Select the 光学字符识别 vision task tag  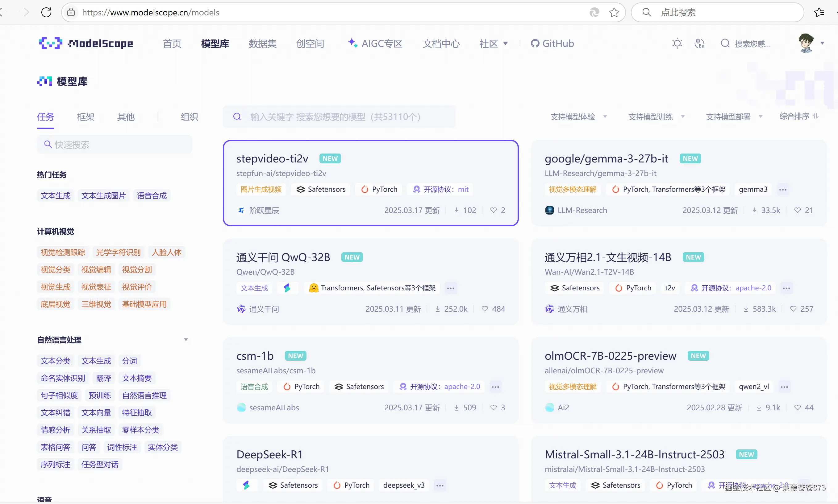click(118, 252)
